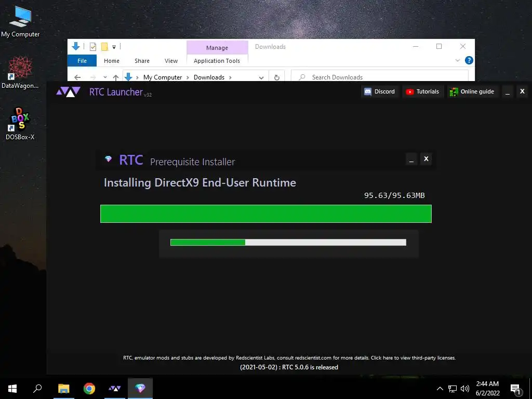The image size is (532, 399).
Task: Select the DataWagon desktop shortcut
Action: [20, 73]
